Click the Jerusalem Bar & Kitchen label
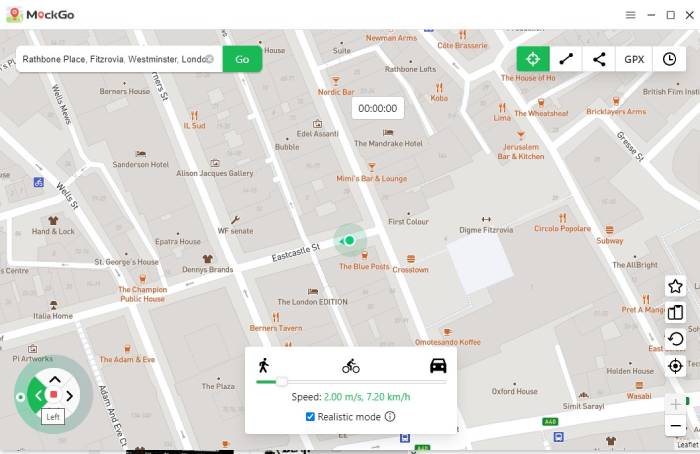 521,151
